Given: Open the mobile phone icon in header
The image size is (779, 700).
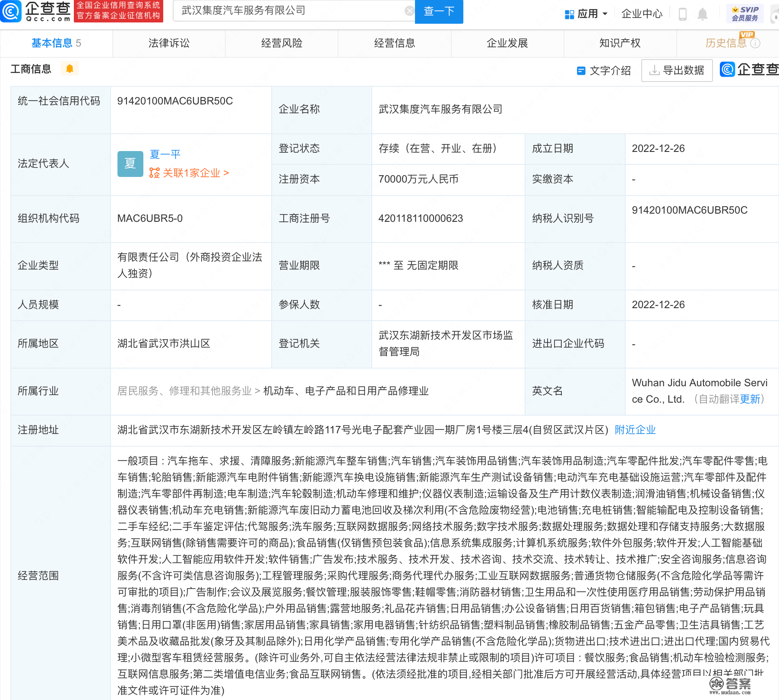Looking at the screenshot, I should pos(683,14).
